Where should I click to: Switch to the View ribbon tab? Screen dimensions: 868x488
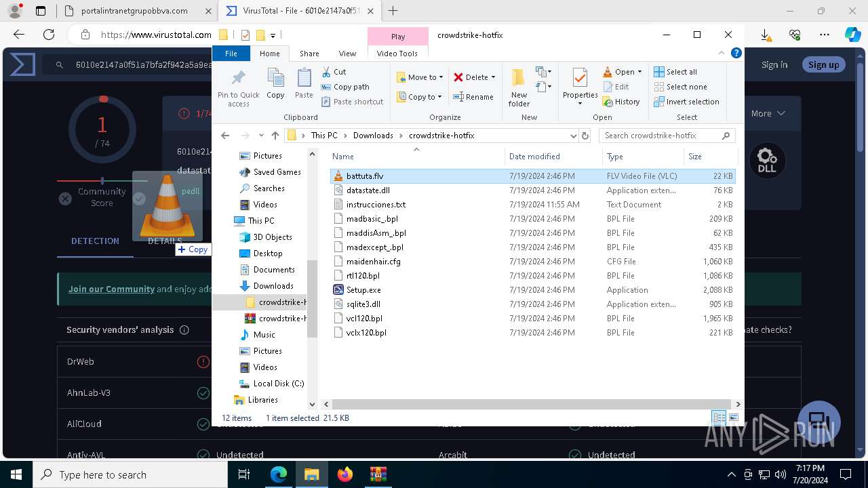tap(347, 54)
